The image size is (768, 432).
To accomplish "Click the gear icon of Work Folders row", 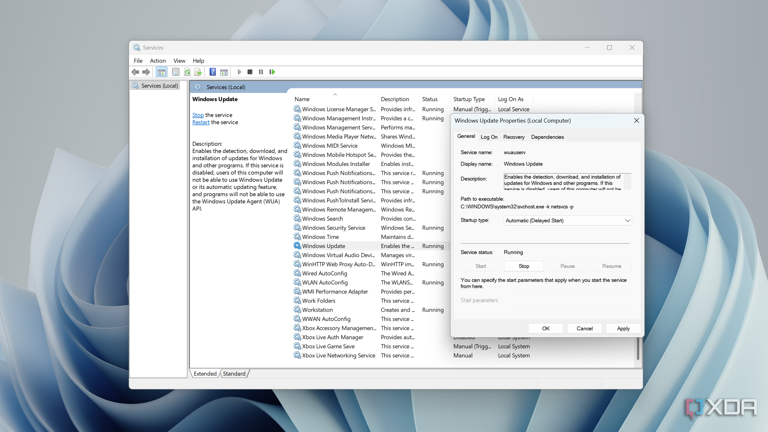I will click(297, 301).
